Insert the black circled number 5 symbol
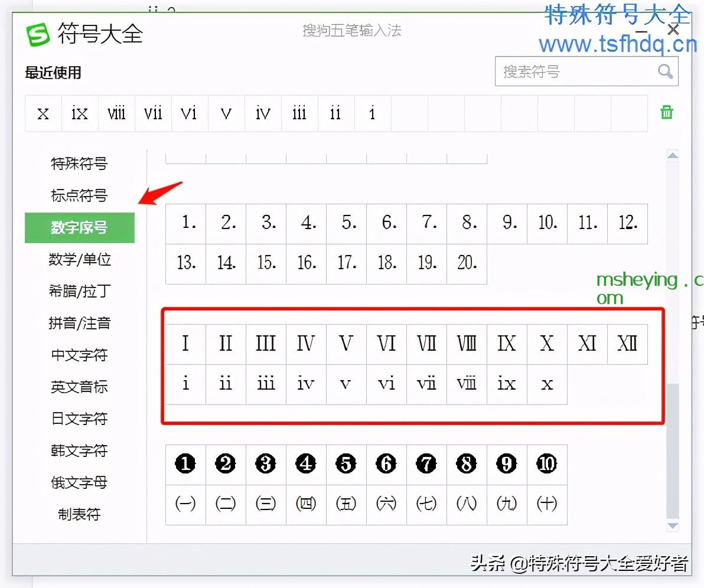This screenshot has width=704, height=588. [x=346, y=464]
